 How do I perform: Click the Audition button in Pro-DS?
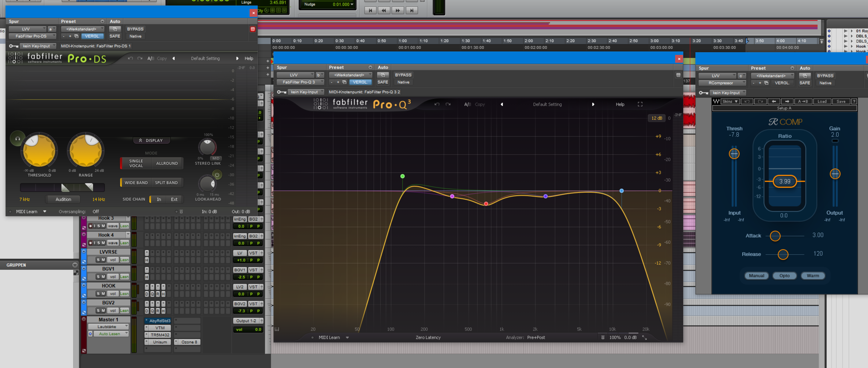[x=63, y=199]
